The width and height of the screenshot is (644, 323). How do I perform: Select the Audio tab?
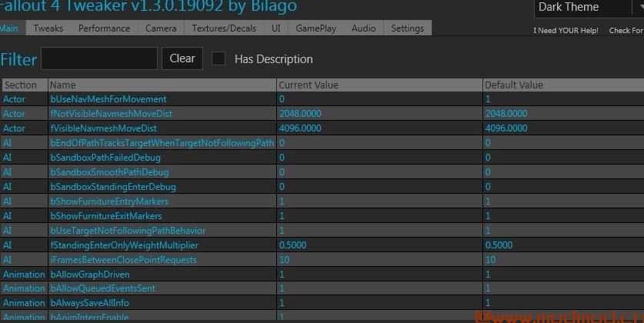363,28
